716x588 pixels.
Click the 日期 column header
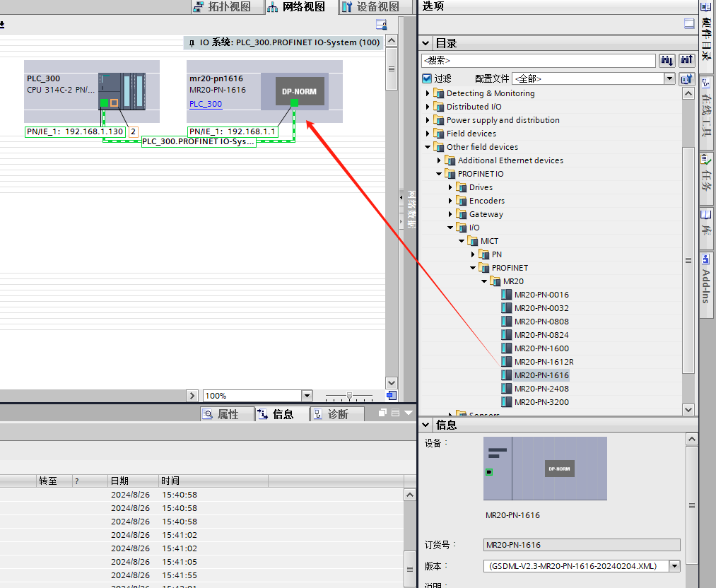[134, 481]
